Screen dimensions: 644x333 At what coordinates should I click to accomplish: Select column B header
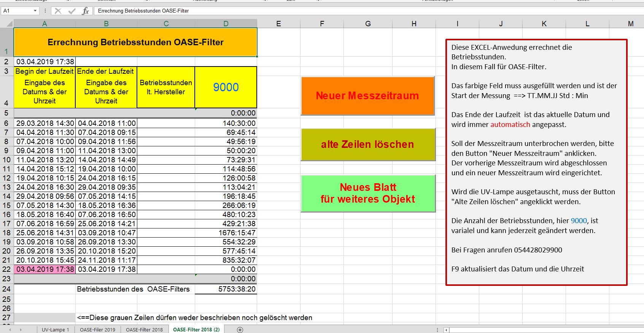(x=106, y=24)
